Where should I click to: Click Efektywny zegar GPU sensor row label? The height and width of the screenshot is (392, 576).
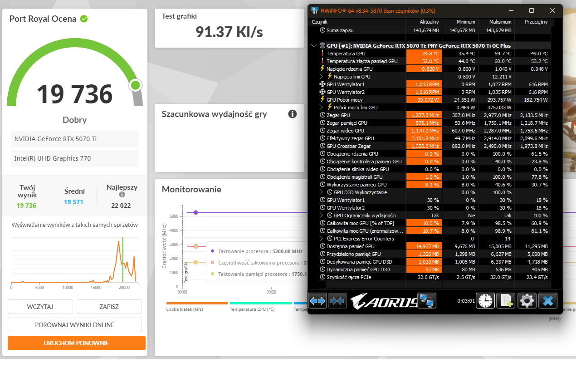[350, 138]
